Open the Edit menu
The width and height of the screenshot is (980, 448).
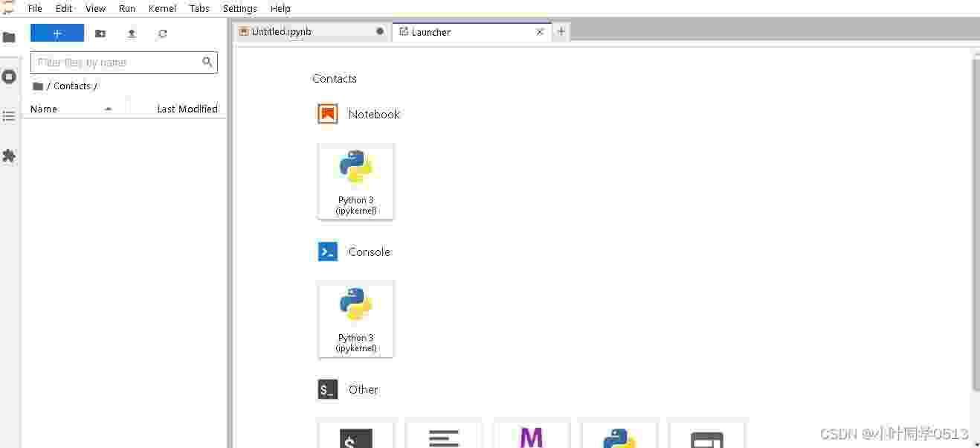64,8
